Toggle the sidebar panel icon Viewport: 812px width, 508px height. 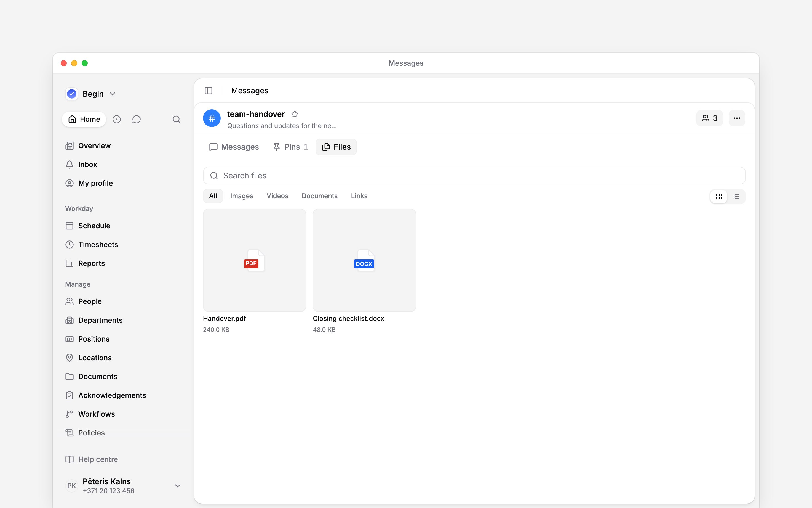[x=208, y=91]
